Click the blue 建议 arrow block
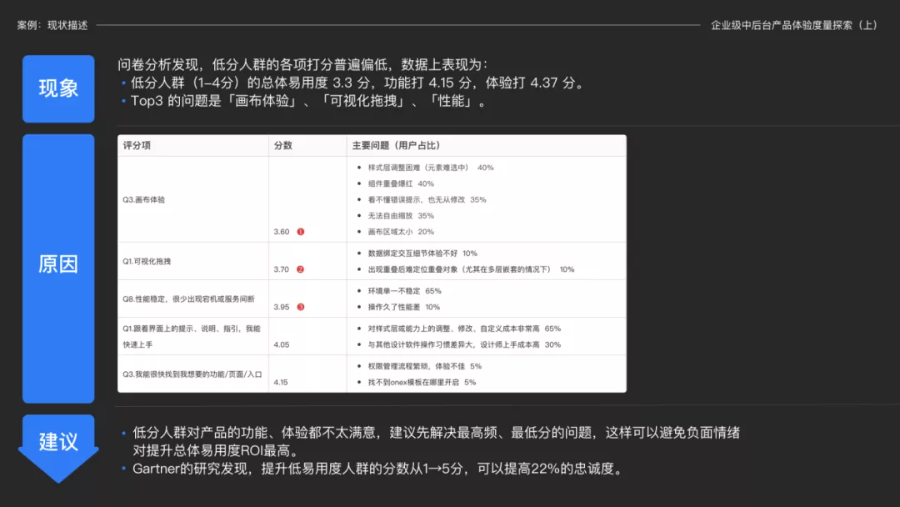This screenshot has width=900, height=507. [58, 443]
